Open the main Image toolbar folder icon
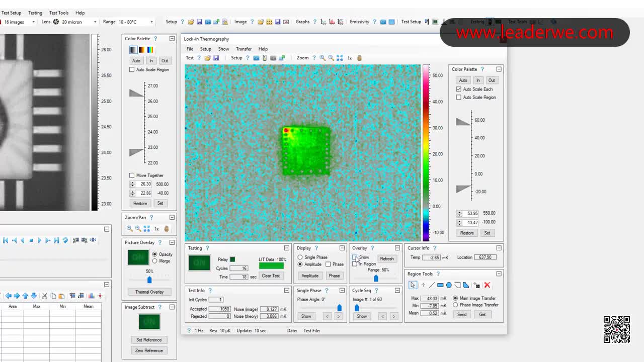Viewport: 644px width, 362px height. click(261, 22)
